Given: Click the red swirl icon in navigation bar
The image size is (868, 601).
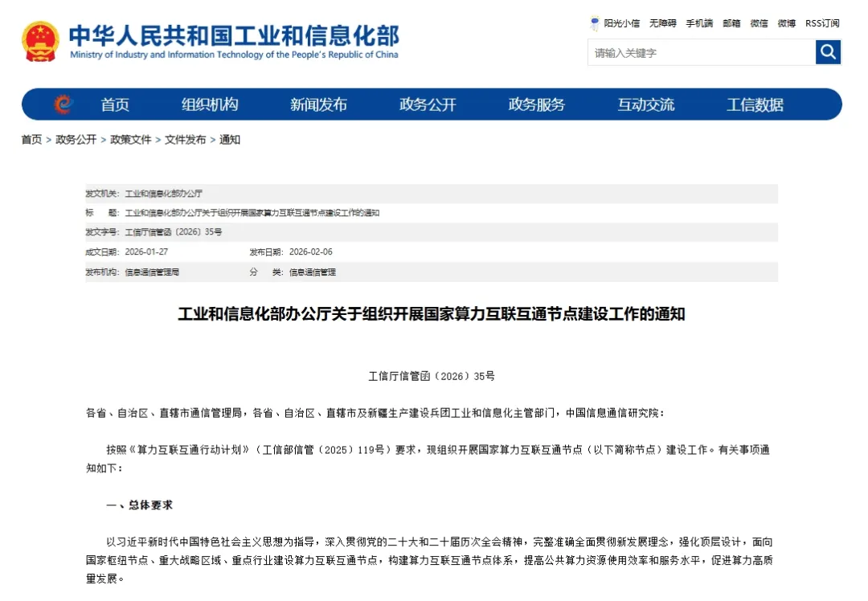Looking at the screenshot, I should (63, 104).
